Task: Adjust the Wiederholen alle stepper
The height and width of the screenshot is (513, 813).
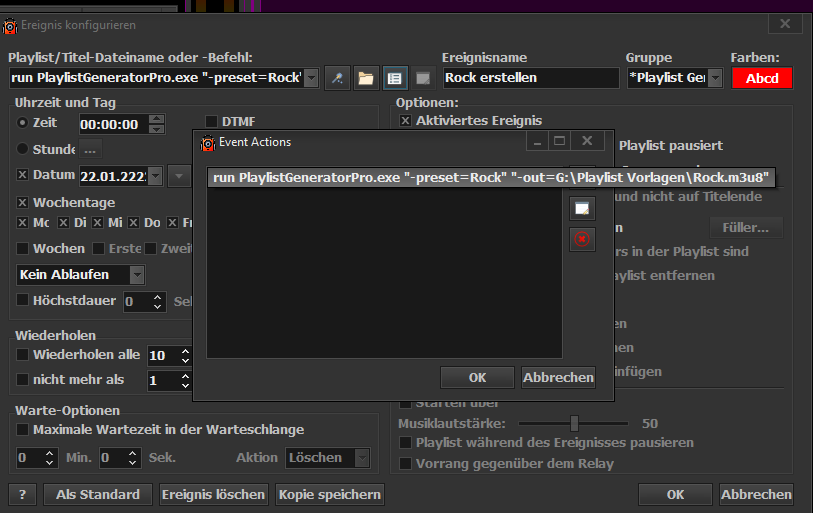Action: (x=185, y=355)
